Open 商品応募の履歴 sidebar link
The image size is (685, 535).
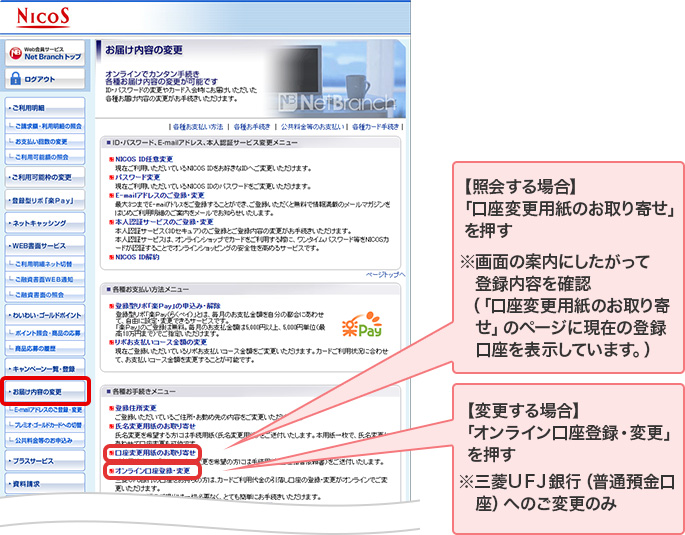(45, 349)
